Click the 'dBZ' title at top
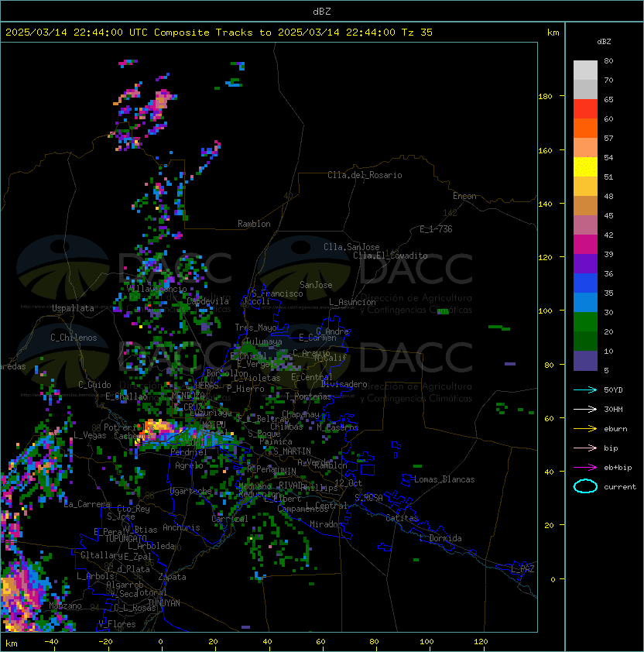 point(322,12)
